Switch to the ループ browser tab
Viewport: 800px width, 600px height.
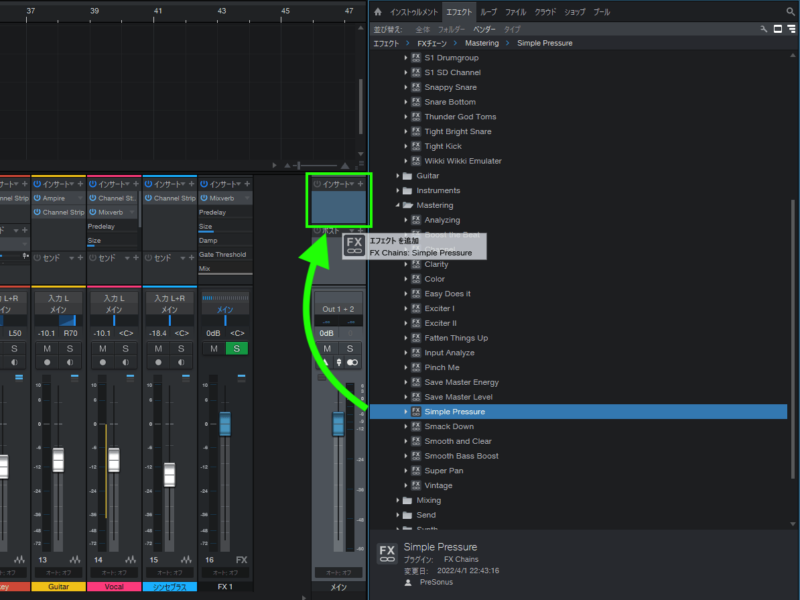[x=488, y=12]
